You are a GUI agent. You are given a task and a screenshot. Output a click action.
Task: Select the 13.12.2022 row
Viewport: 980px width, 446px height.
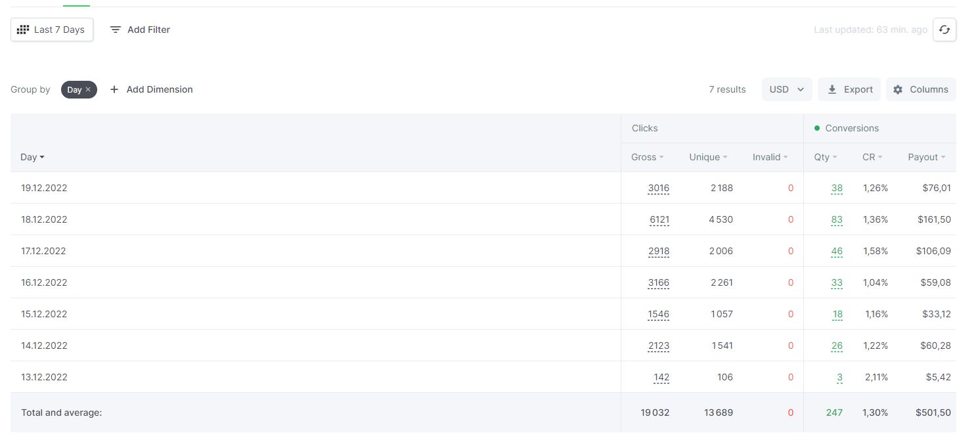[x=483, y=377]
